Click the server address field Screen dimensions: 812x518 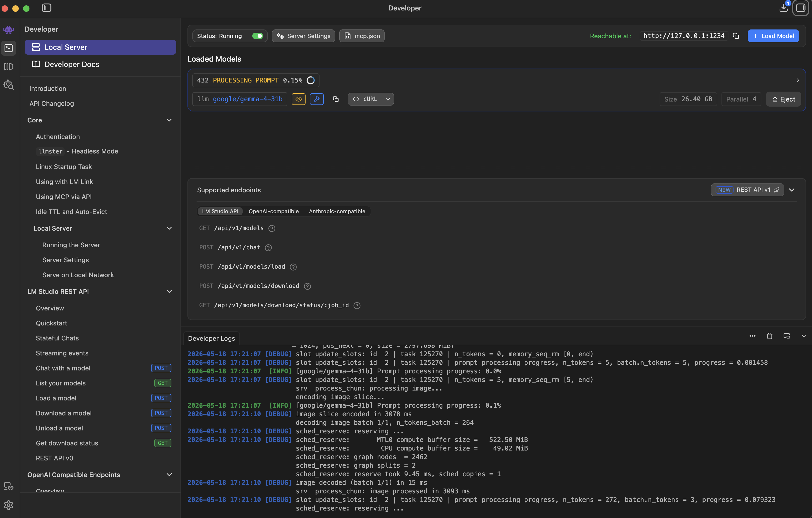(684, 36)
